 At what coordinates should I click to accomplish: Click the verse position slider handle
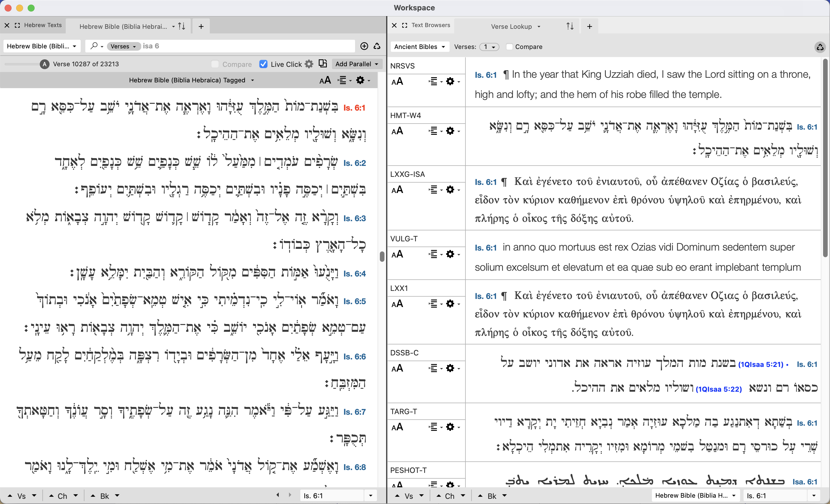click(x=44, y=64)
